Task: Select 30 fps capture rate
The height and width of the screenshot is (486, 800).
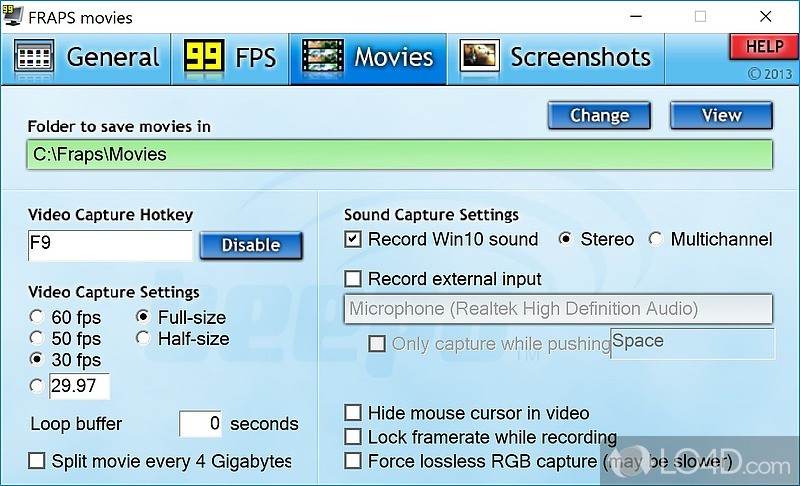Action: coord(65,360)
